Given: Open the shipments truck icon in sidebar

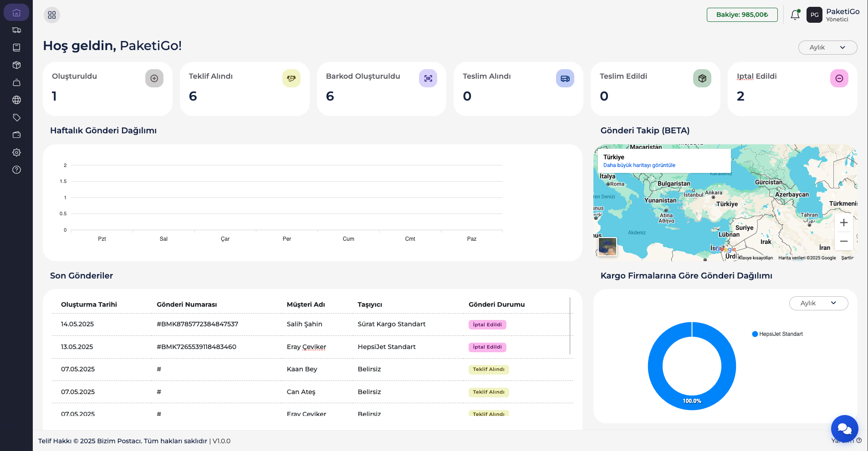Looking at the screenshot, I should click(x=16, y=30).
